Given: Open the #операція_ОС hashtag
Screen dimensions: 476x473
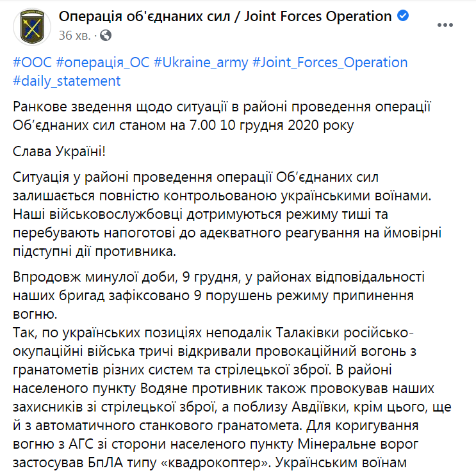Looking at the screenshot, I should point(103,63).
